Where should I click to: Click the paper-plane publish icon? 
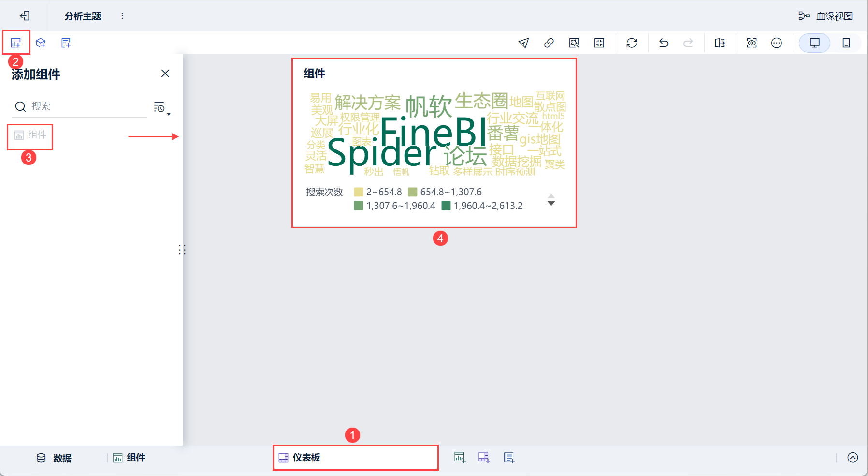click(523, 43)
